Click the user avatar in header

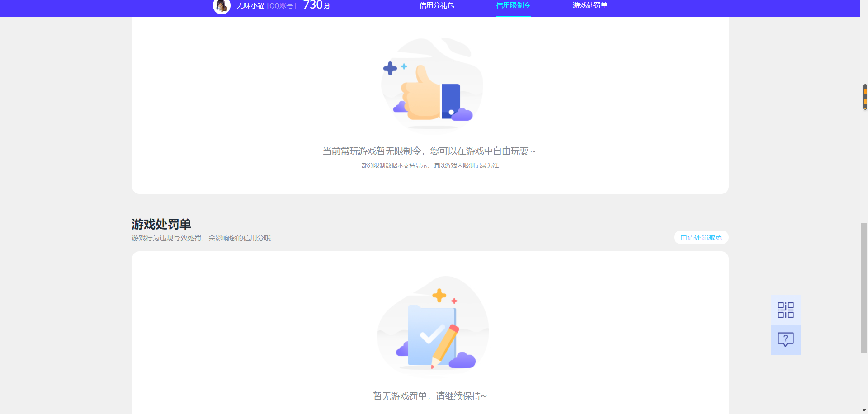pos(222,6)
